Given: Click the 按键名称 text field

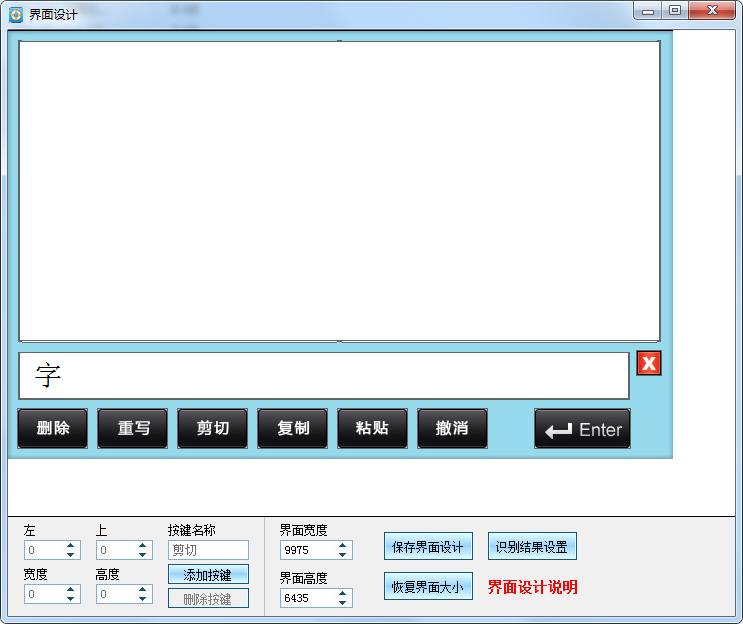Looking at the screenshot, I should 208,550.
